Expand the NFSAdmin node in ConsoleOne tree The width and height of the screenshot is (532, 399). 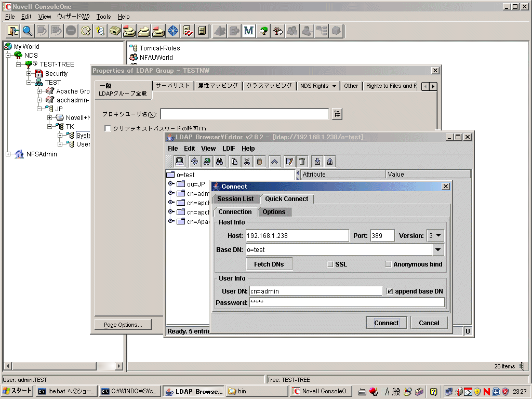tap(8, 154)
